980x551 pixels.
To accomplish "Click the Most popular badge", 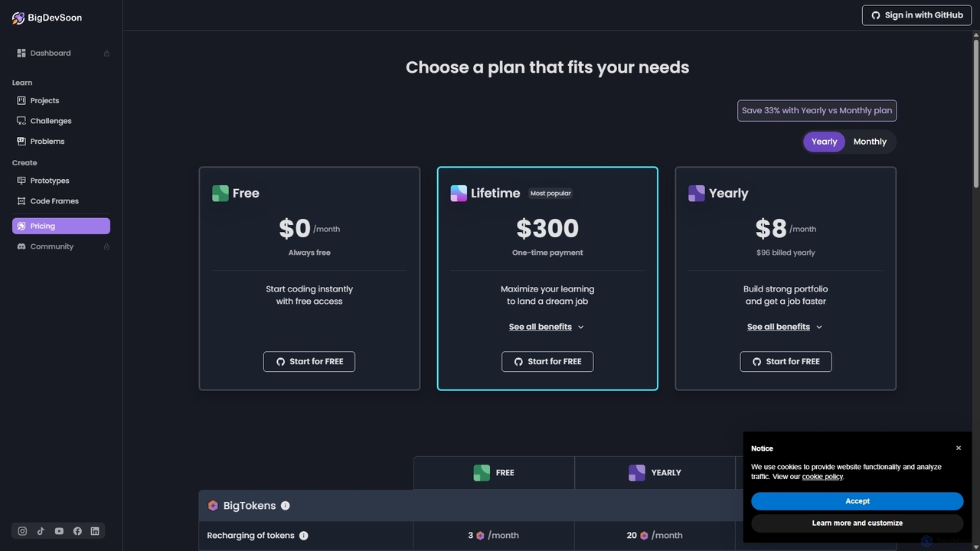I will pos(550,194).
